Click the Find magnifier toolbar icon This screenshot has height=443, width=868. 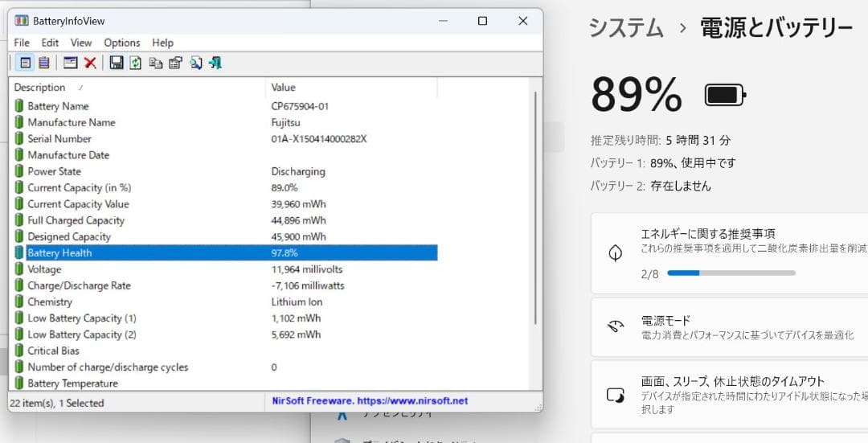click(x=196, y=63)
